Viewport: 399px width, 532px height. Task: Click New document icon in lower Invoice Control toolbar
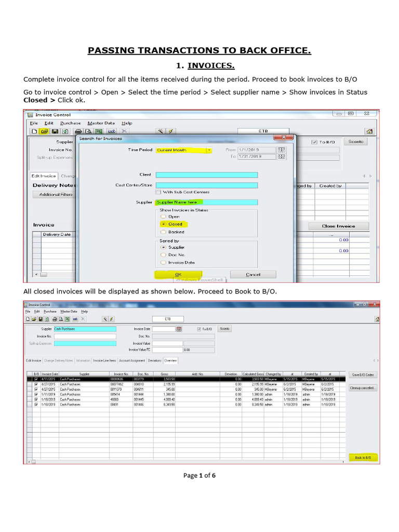pos(28,319)
